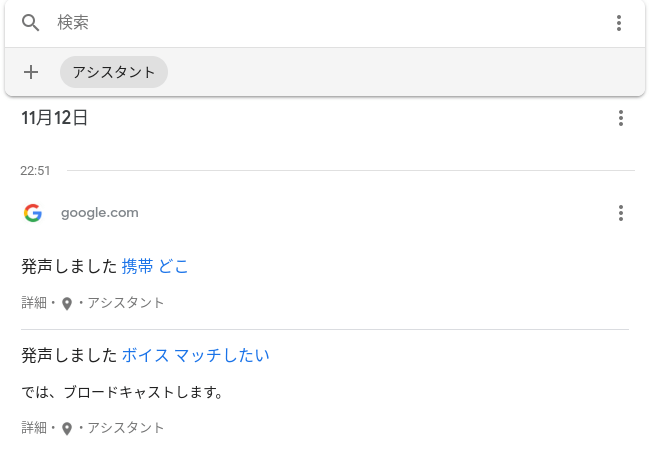The height and width of the screenshot is (455, 650).
Task: Open the google.com link
Action: (x=99, y=213)
